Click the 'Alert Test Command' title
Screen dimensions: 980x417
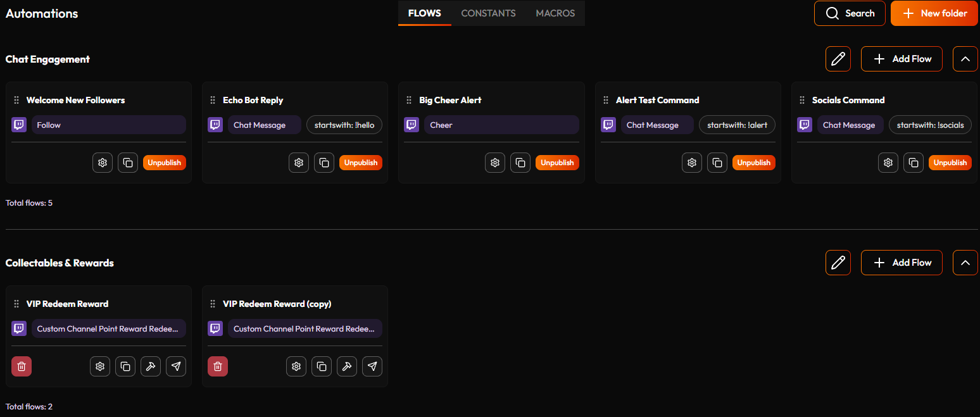tap(658, 100)
